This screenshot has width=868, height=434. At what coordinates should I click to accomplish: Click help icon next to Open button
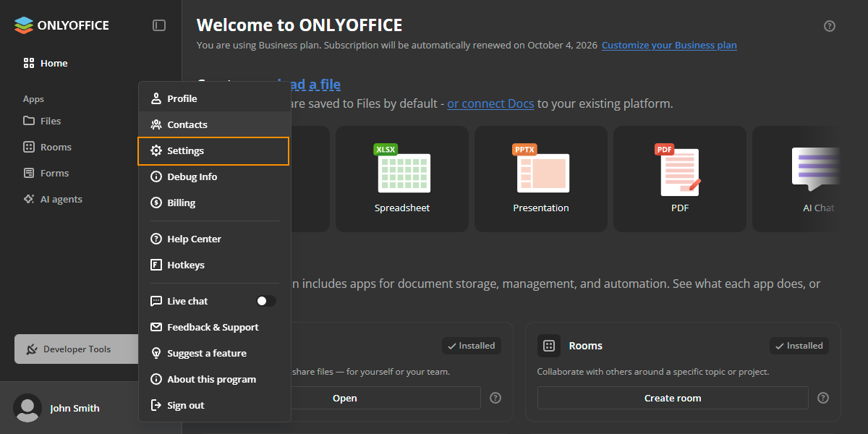pyautogui.click(x=495, y=398)
